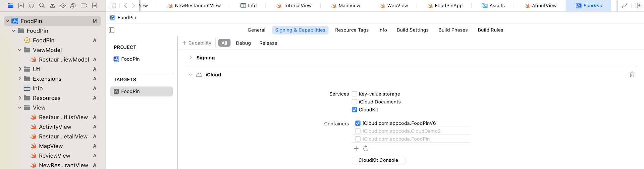This screenshot has width=644, height=169.
Task: Add a new iCloud container with plus
Action: [x=356, y=148]
